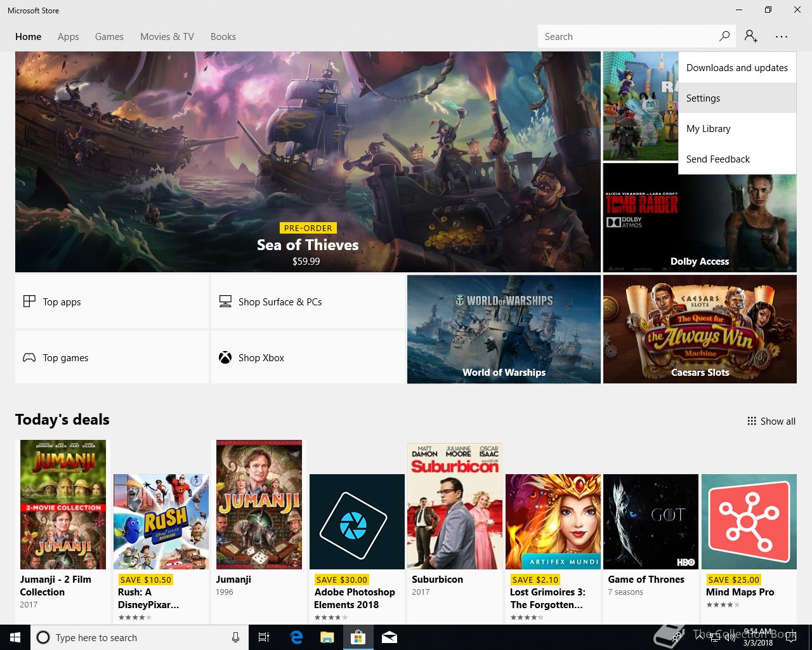The width and height of the screenshot is (812, 650).
Task: Open the Adobe Photoshop Elements 2018 icon
Action: 357,522
